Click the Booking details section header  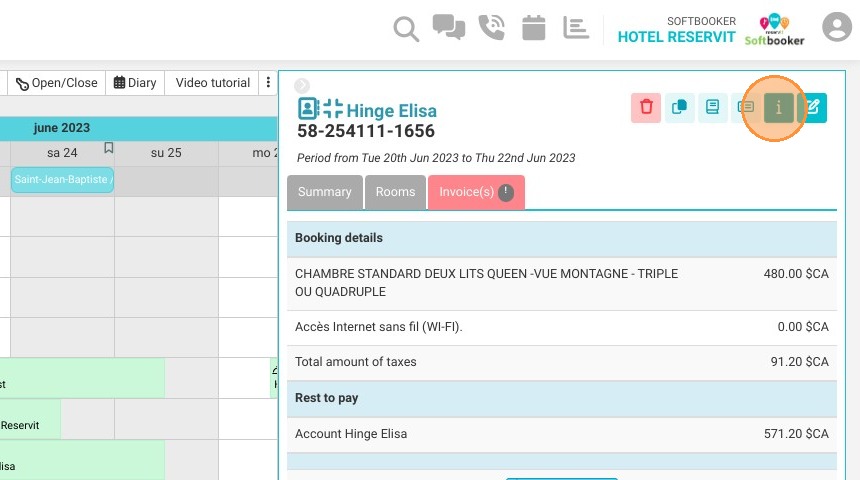click(x=562, y=238)
